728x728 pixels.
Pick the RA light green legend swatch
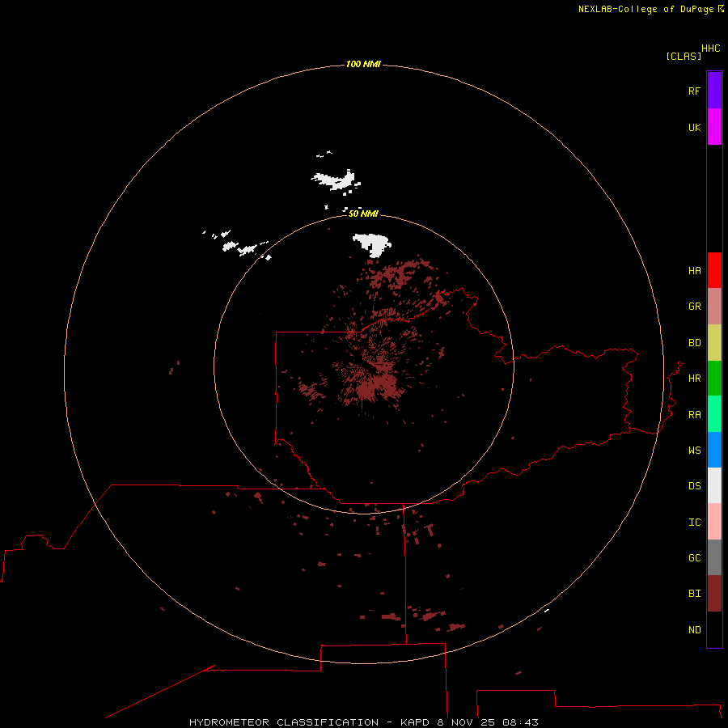[x=714, y=414]
